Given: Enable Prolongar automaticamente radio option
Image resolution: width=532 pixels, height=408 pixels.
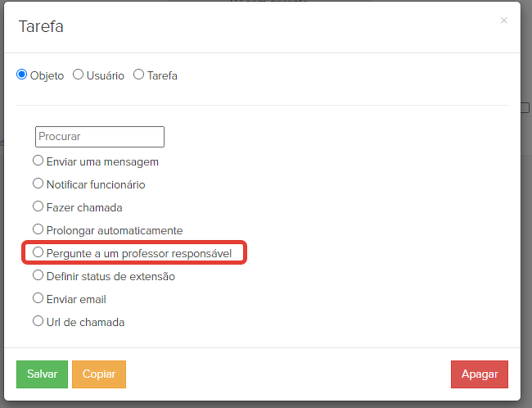Looking at the screenshot, I should coord(38,230).
